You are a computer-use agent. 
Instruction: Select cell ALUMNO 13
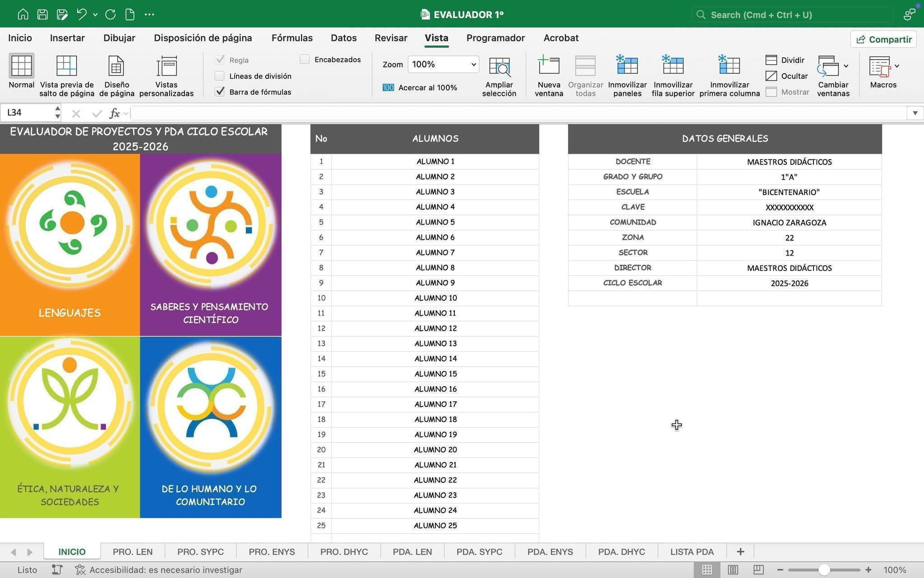click(435, 343)
